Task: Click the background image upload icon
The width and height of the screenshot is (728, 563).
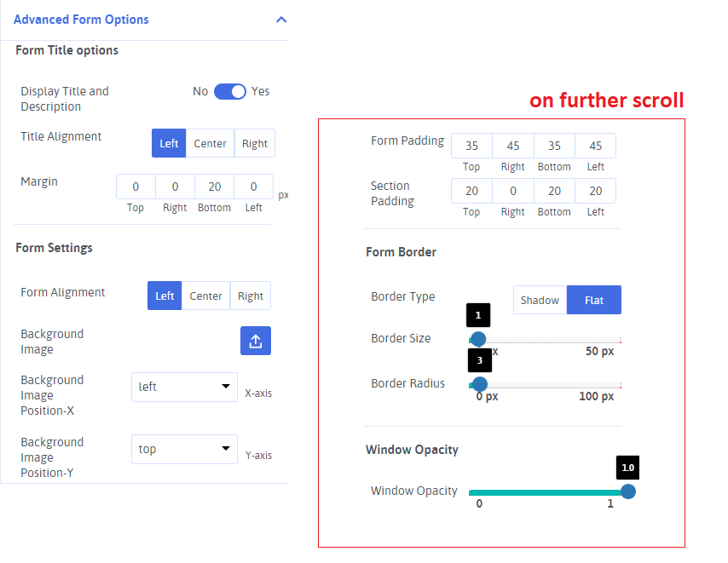Action: [255, 341]
